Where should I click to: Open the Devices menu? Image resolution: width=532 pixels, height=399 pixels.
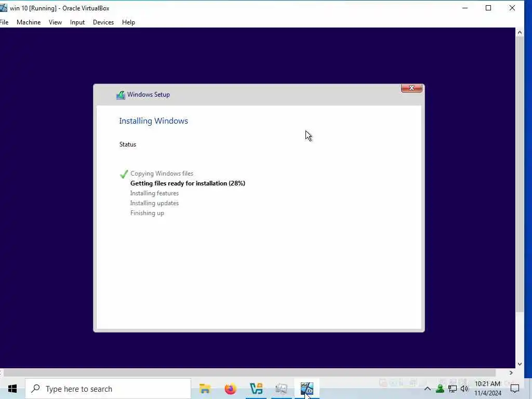(103, 22)
